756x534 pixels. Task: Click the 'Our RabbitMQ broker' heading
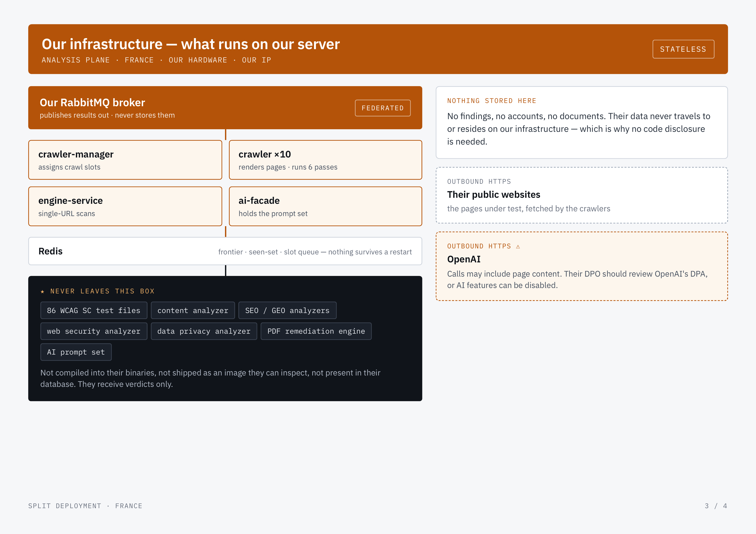(92, 103)
